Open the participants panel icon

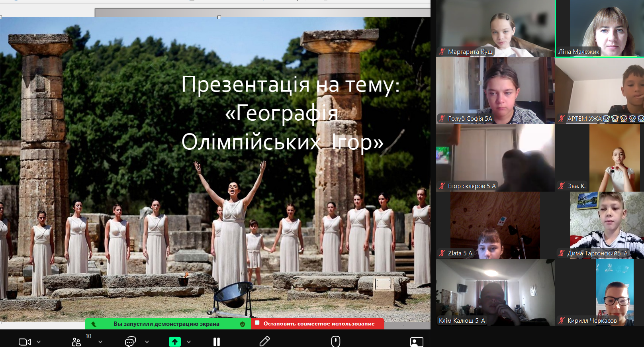(x=76, y=342)
